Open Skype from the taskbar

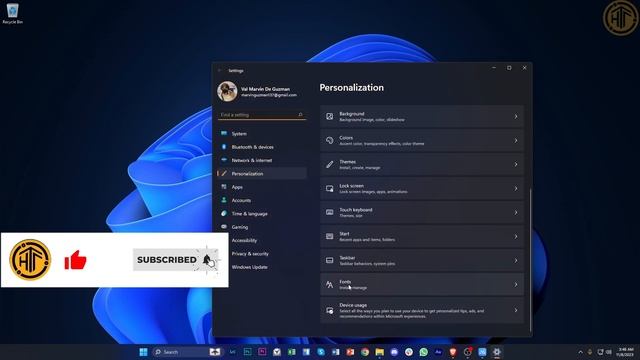[321, 352]
